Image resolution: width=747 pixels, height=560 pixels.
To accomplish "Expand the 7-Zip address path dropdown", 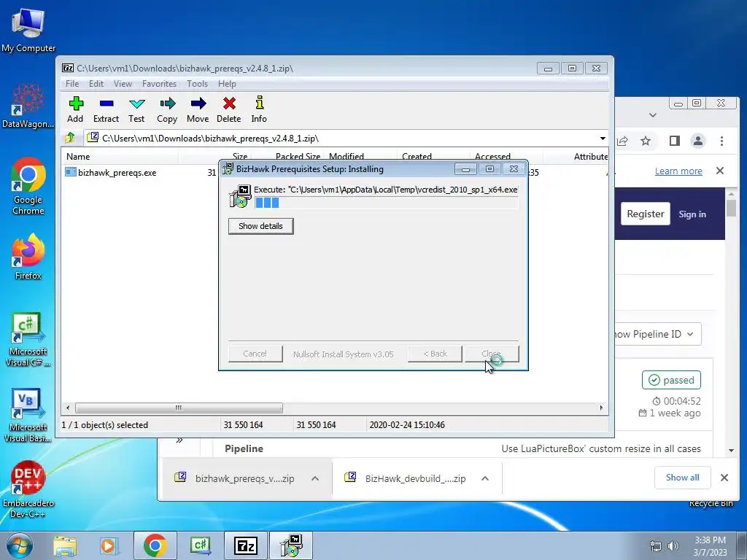I will (603, 138).
